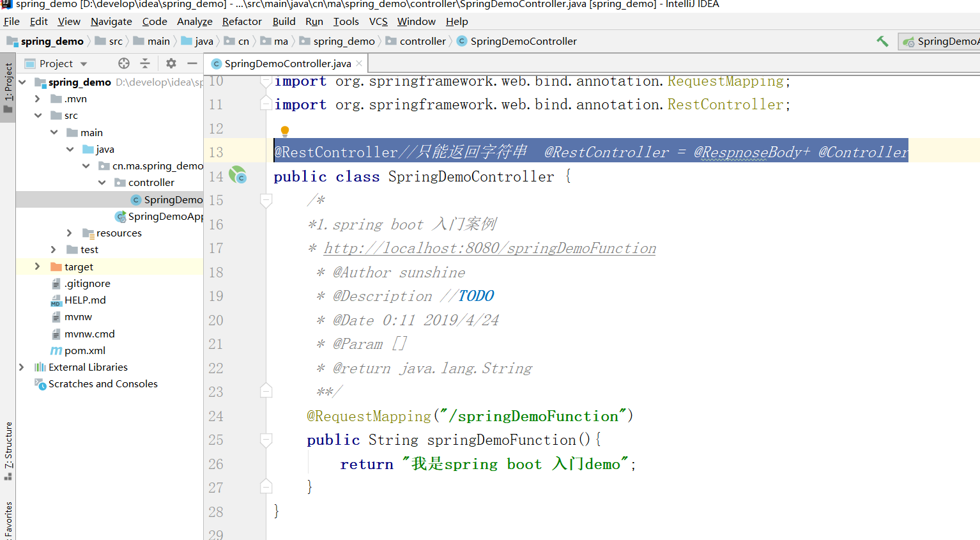Click inside the RequestMapping path string
Screen dimensions: 980x540
coord(534,416)
